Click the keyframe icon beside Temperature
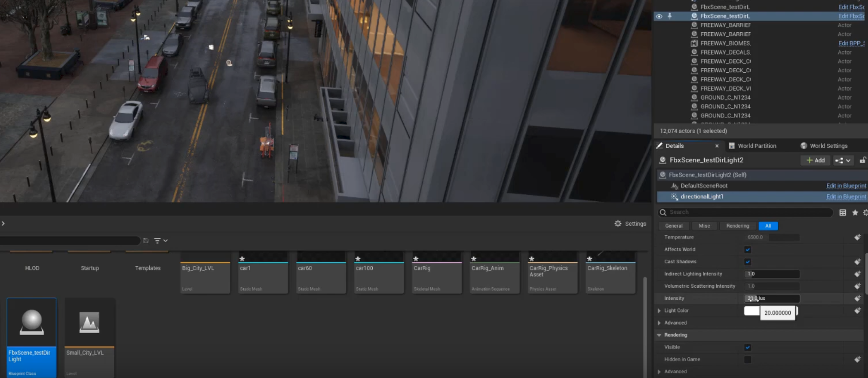Image resolution: width=868 pixels, height=378 pixels. click(857, 237)
